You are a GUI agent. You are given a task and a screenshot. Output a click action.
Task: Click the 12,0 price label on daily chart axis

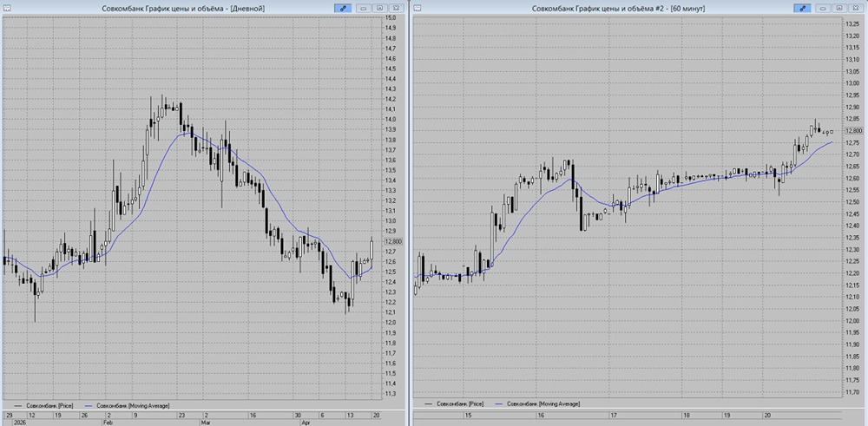(390, 323)
